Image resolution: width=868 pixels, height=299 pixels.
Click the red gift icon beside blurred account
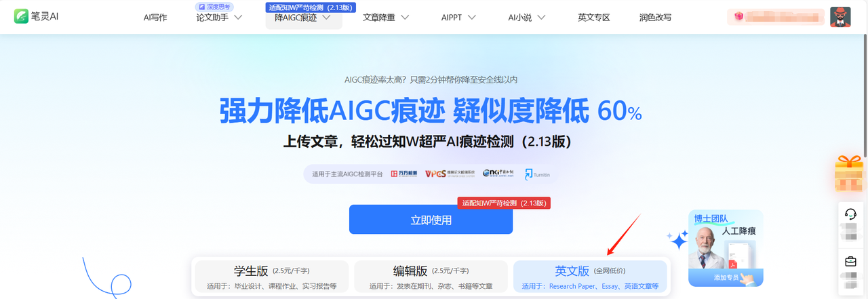pyautogui.click(x=738, y=17)
